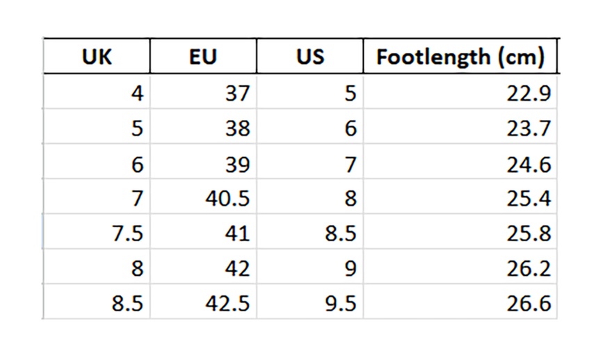Select the cell containing 25.8
Viewport: 605px width, 364px height.
click(460, 233)
